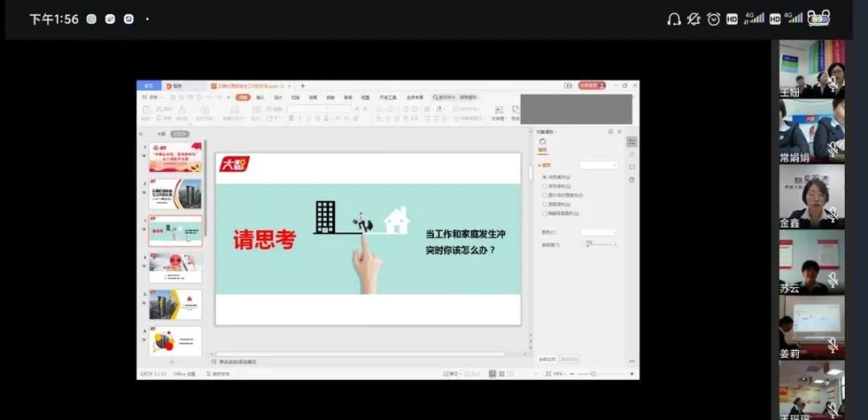The height and width of the screenshot is (420, 868).
Task: Check the hide background graphics checkbox
Action: (545, 213)
